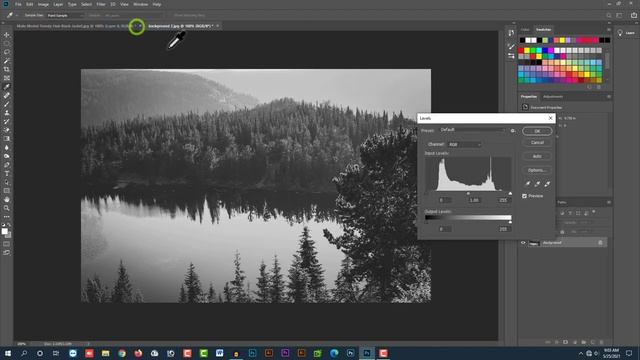Click the midtone 1.00 input field
Viewport: 640px width, 360px height.
click(x=474, y=200)
